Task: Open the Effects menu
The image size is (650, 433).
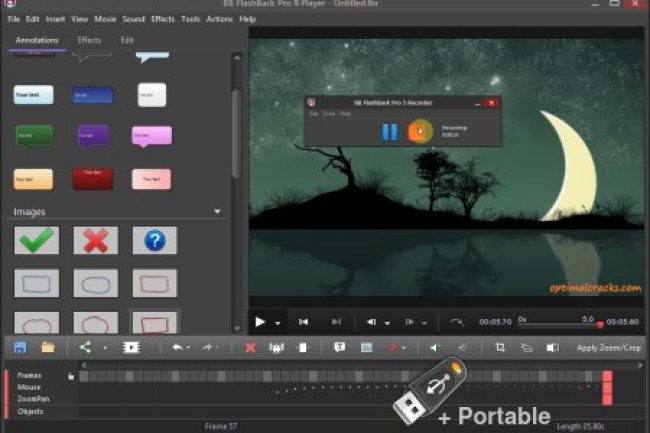Action: (x=162, y=19)
